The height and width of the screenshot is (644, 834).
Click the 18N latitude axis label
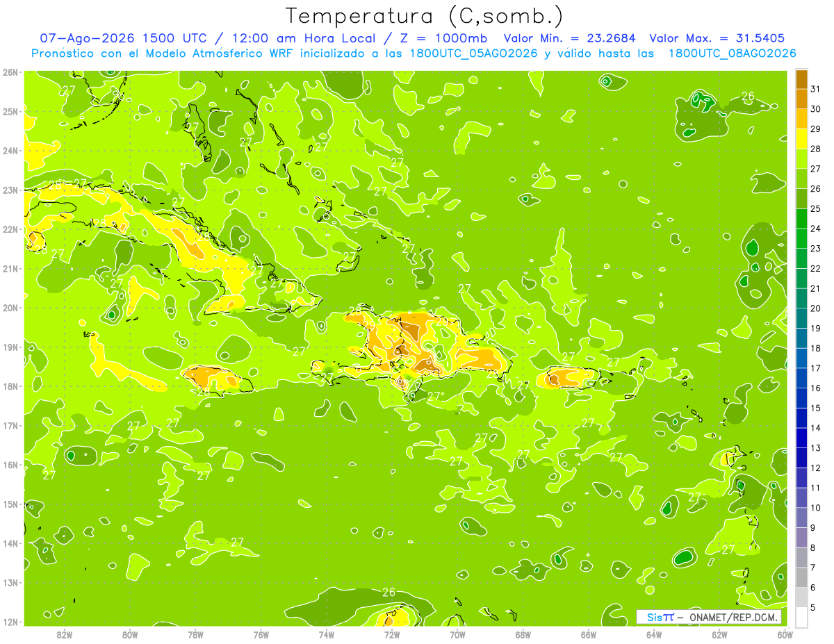click(x=10, y=386)
